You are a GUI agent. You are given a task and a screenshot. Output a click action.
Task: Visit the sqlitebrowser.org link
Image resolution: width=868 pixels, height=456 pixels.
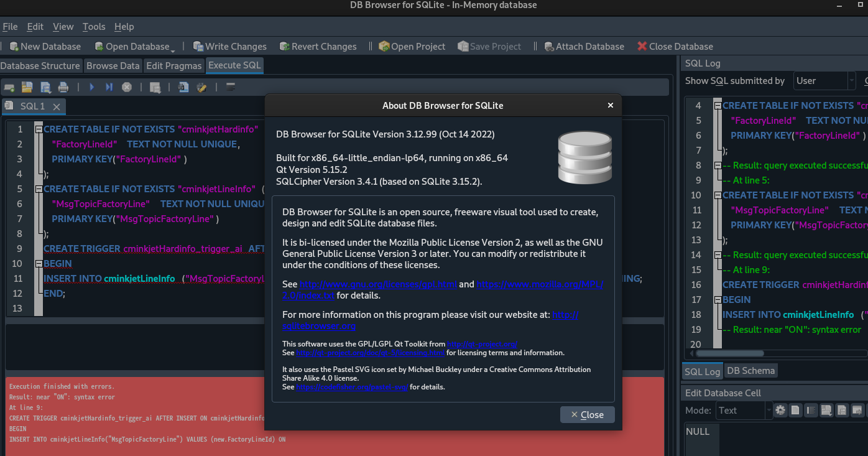(x=319, y=326)
